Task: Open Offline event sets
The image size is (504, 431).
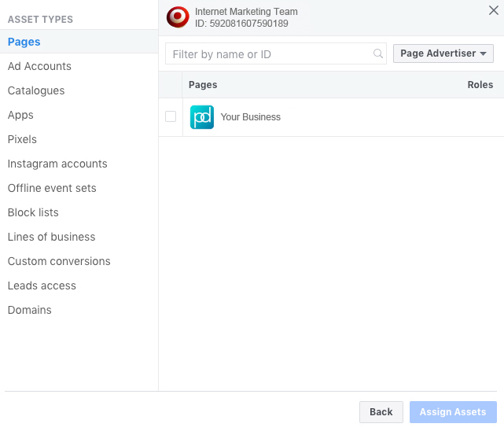Action: [52, 189]
